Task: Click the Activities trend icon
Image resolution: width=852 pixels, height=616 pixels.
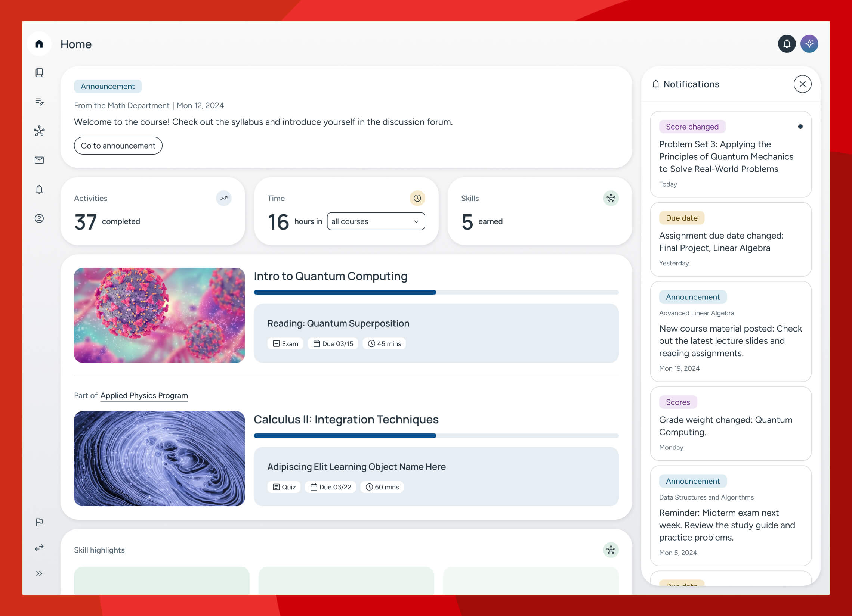Action: (223, 198)
